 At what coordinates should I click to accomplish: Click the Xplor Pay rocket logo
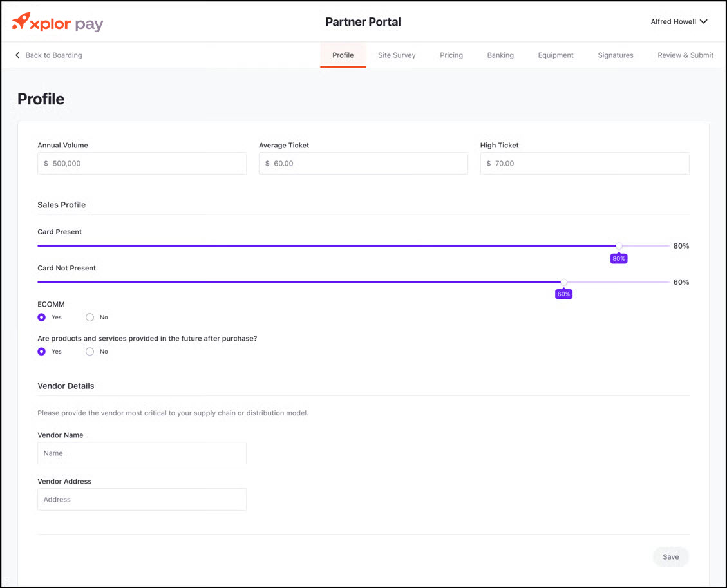[x=21, y=21]
